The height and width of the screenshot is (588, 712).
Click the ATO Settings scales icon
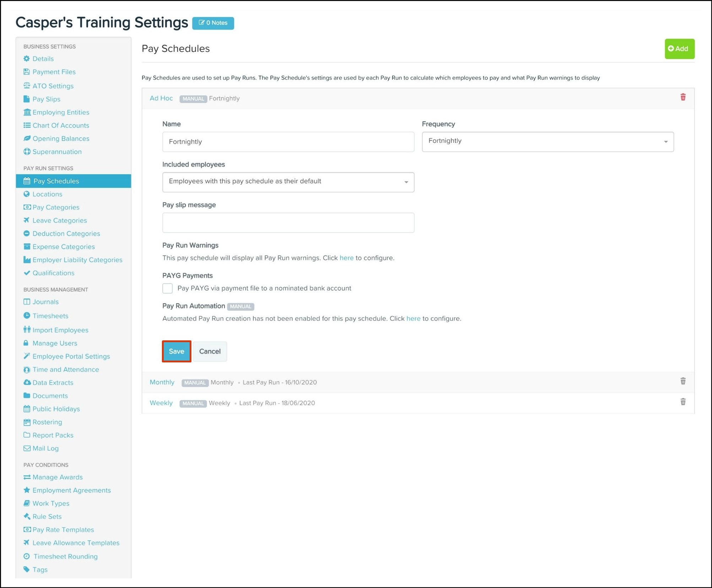pos(27,86)
